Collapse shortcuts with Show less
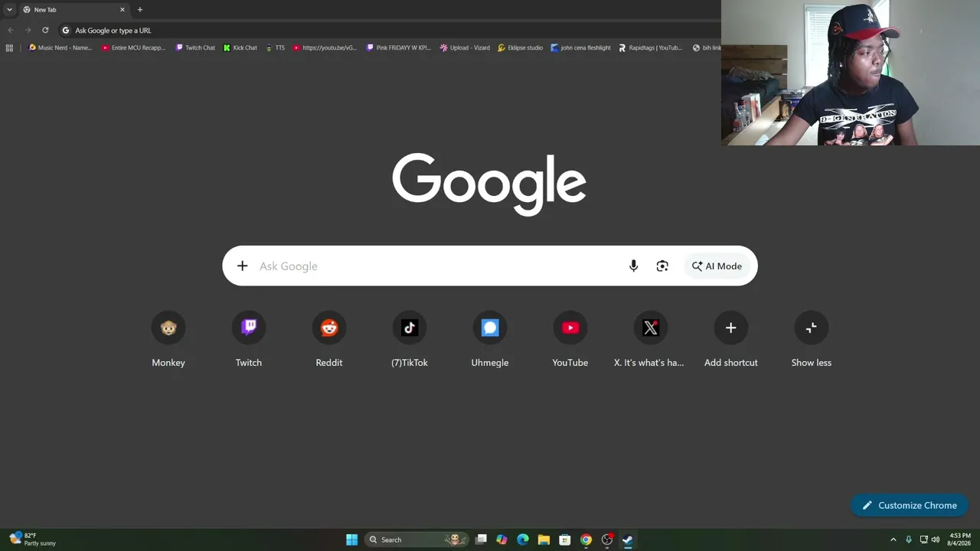The image size is (980, 551). [x=812, y=340]
